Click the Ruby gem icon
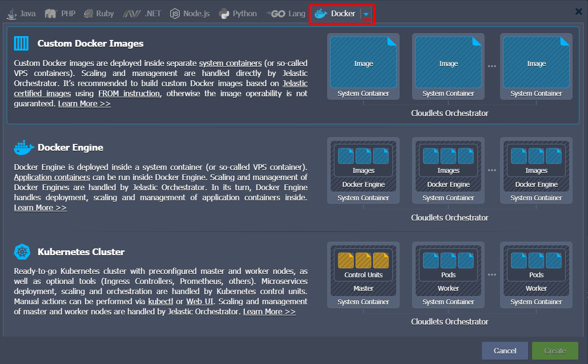 click(88, 13)
